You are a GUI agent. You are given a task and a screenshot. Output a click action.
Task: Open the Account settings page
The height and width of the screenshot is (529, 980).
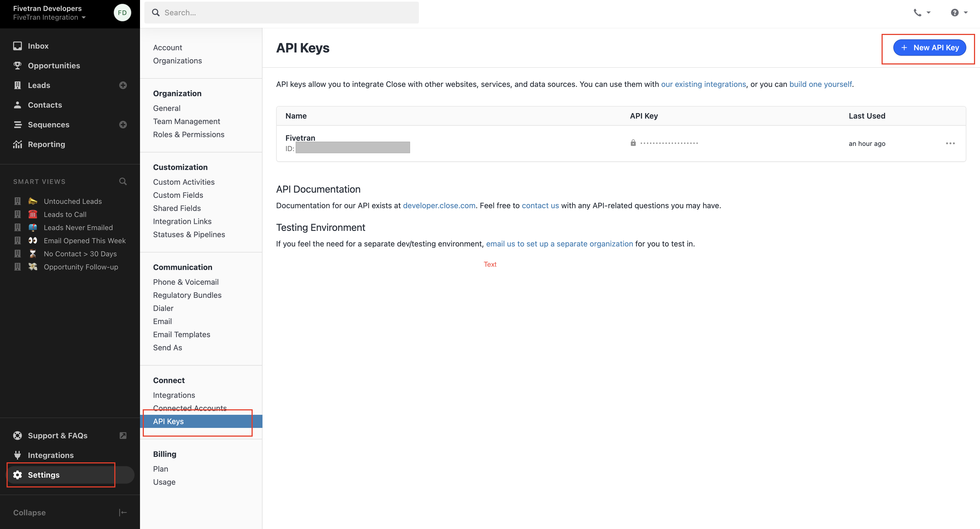167,48
